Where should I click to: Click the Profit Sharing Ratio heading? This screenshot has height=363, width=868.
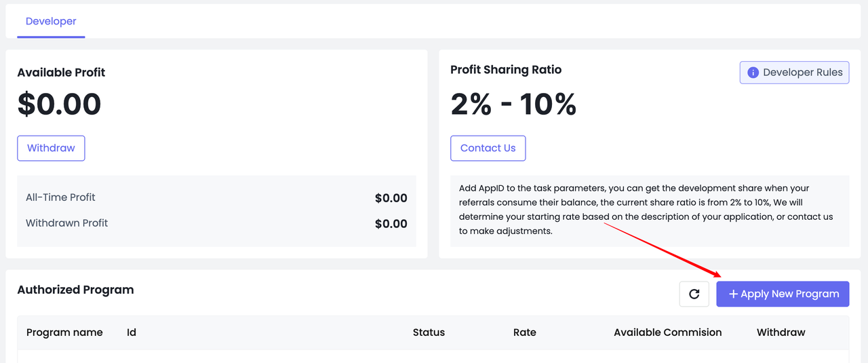[x=506, y=69]
